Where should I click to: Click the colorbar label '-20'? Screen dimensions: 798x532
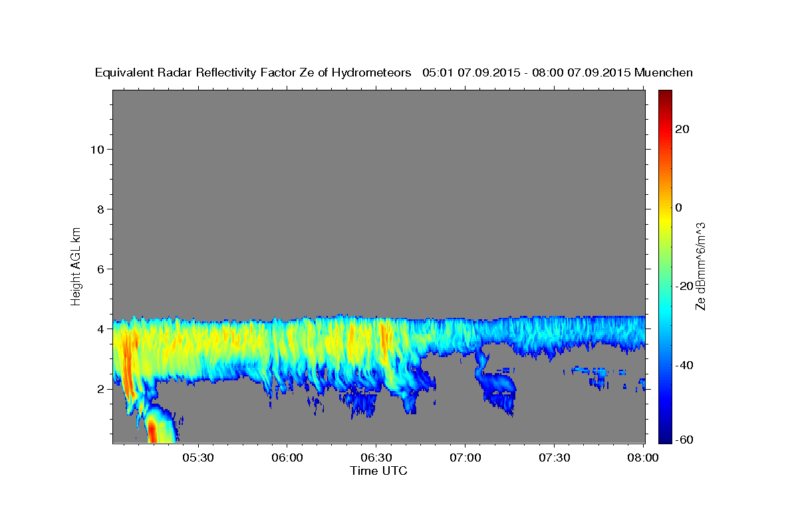(684, 286)
